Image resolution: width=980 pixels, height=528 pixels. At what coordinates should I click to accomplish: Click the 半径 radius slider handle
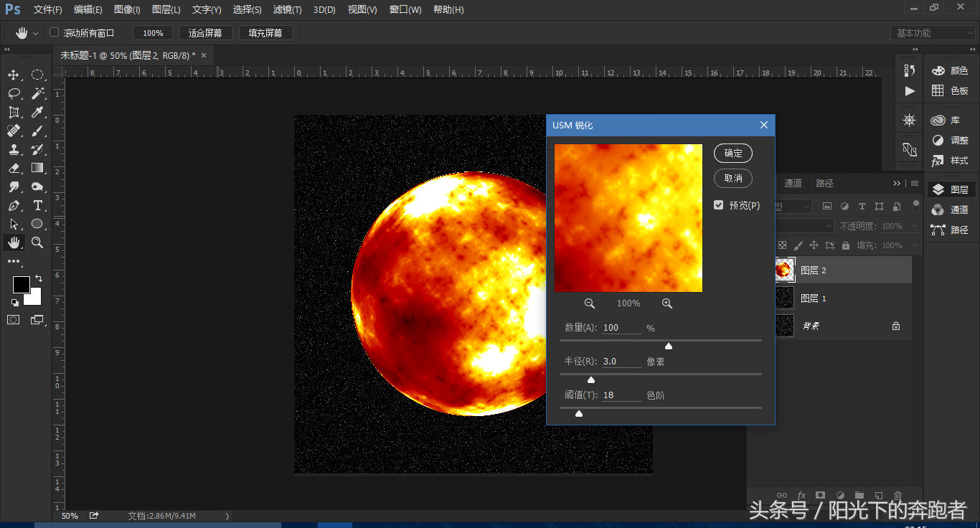click(x=591, y=379)
